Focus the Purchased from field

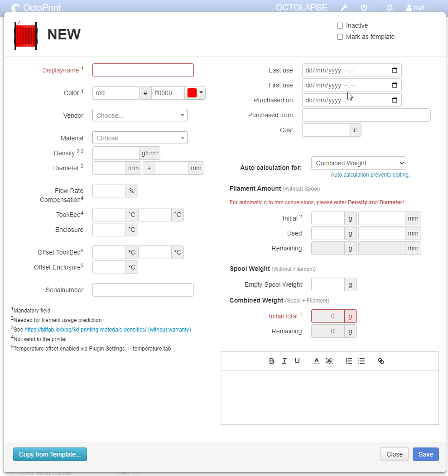tap(366, 115)
